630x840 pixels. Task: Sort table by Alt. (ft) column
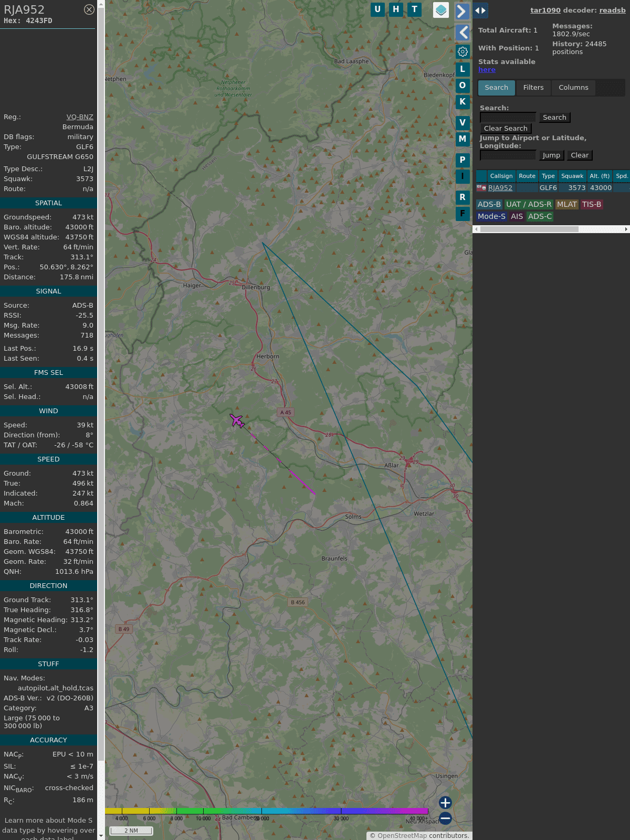[x=600, y=176]
